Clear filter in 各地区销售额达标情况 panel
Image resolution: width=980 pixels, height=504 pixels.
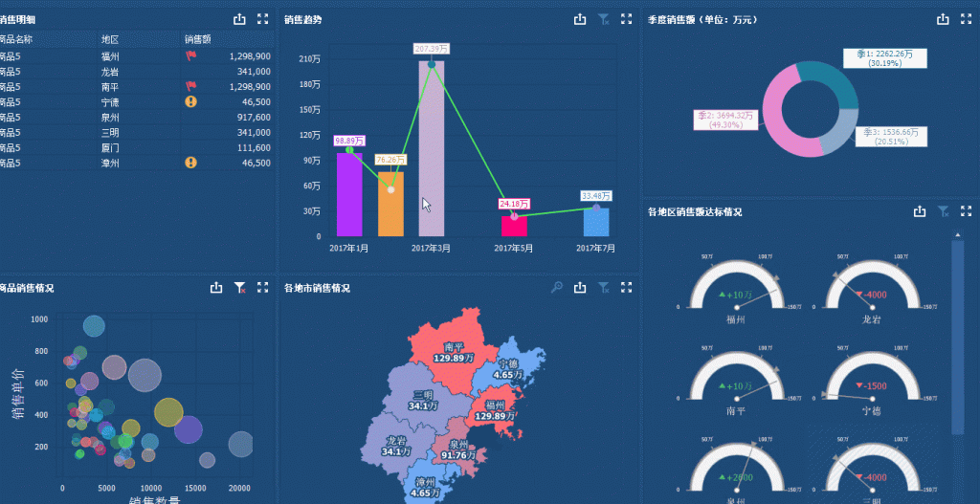[x=943, y=211]
